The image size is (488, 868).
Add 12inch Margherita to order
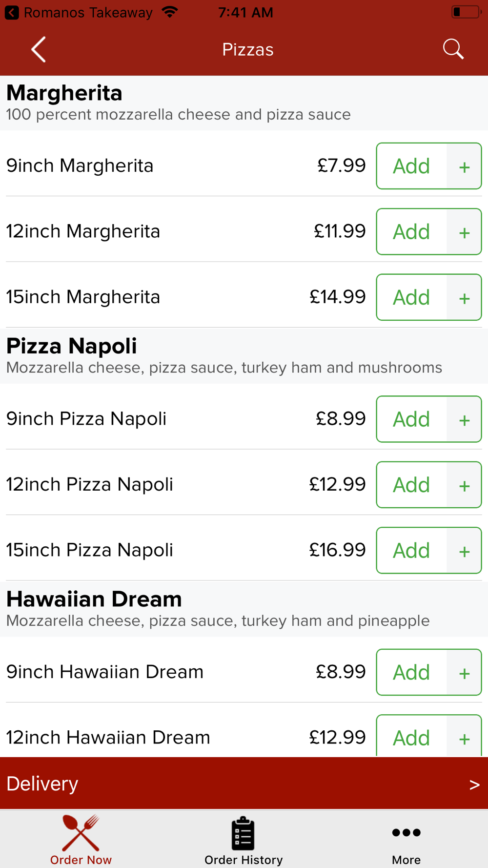pos(411,232)
